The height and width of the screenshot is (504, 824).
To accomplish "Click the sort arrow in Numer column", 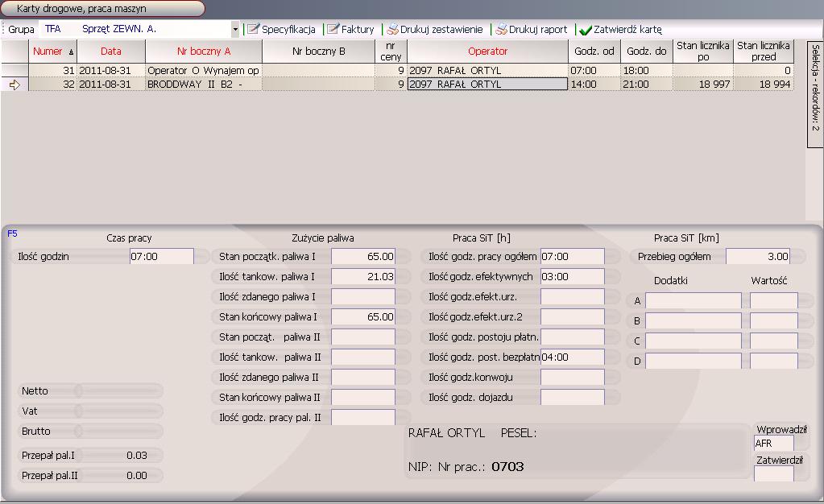I will (71, 52).
